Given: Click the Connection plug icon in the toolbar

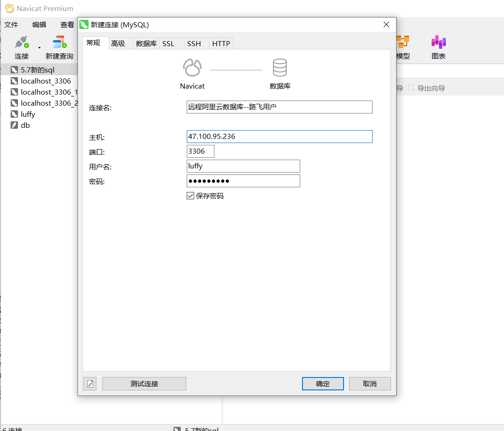Looking at the screenshot, I should tap(22, 42).
